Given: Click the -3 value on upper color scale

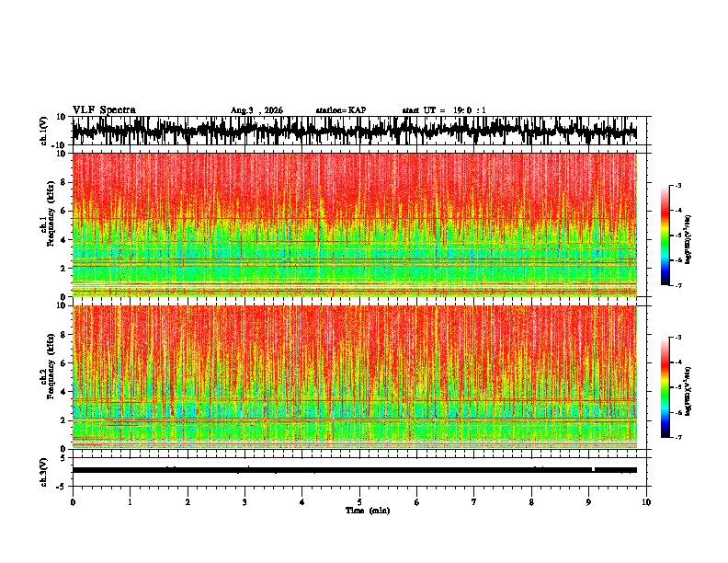Looking at the screenshot, I should point(677,186).
